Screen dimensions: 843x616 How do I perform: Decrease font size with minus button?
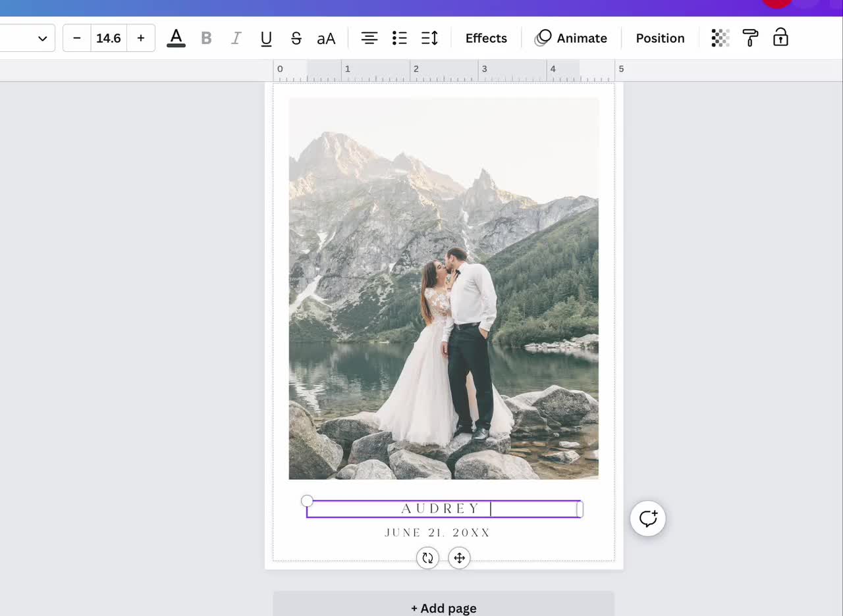click(77, 38)
